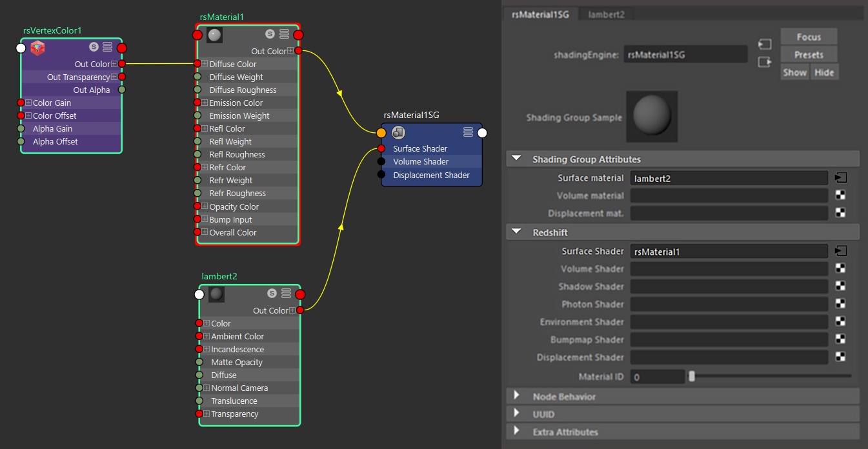The image size is (868, 449).
Task: Click the input connection icon beside shadingEngine field
Action: (765, 45)
